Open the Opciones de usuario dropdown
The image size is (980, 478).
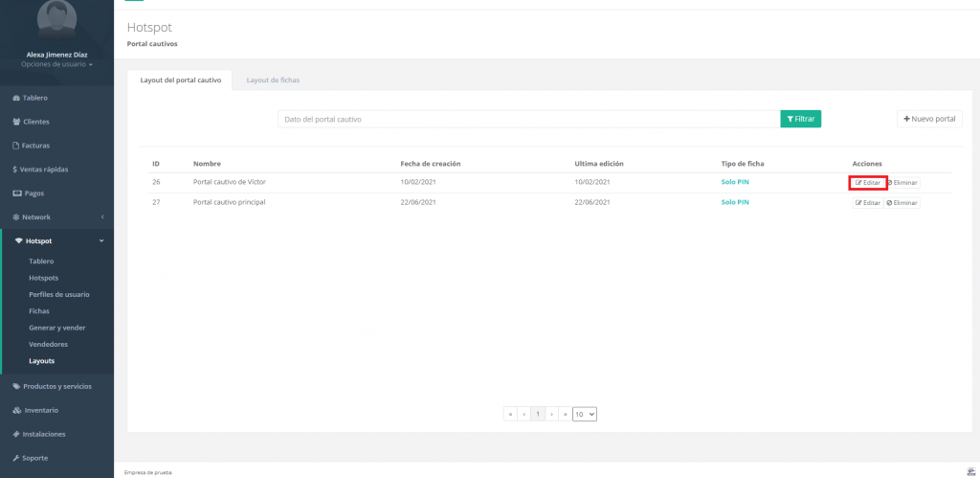56,64
